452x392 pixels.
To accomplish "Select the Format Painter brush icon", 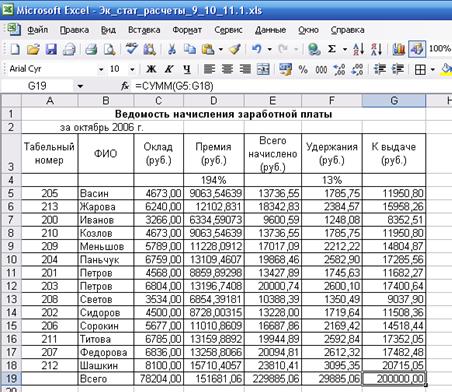I will pos(235,49).
